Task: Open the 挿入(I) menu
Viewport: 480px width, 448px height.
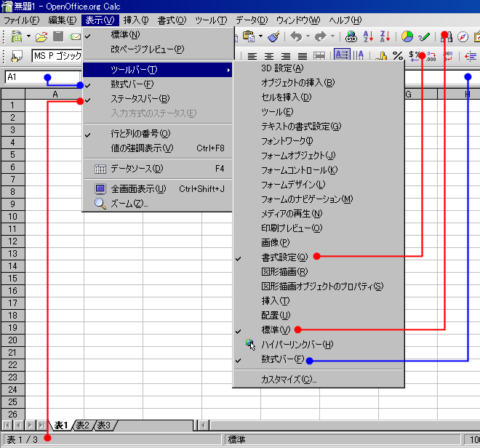Action: pos(136,20)
